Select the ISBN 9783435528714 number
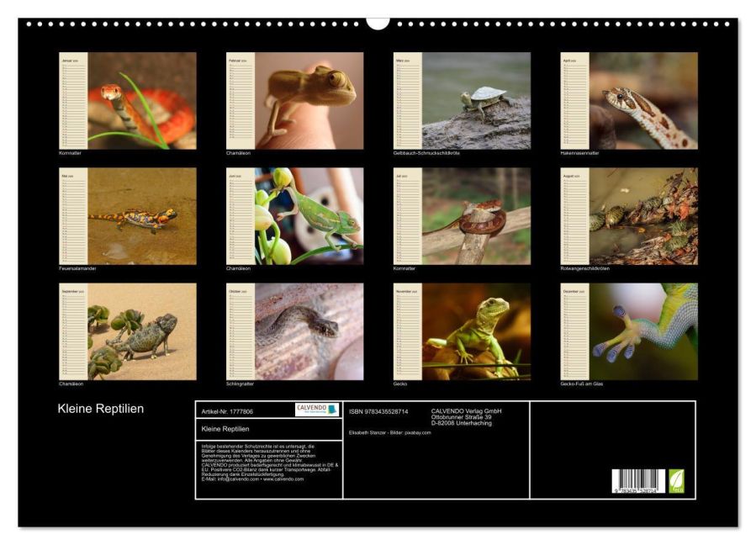This screenshot has height=545, width=756. pos(378,411)
